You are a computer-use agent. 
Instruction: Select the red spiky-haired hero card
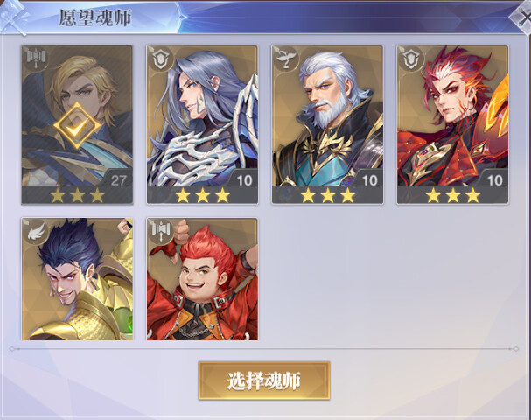point(453,124)
